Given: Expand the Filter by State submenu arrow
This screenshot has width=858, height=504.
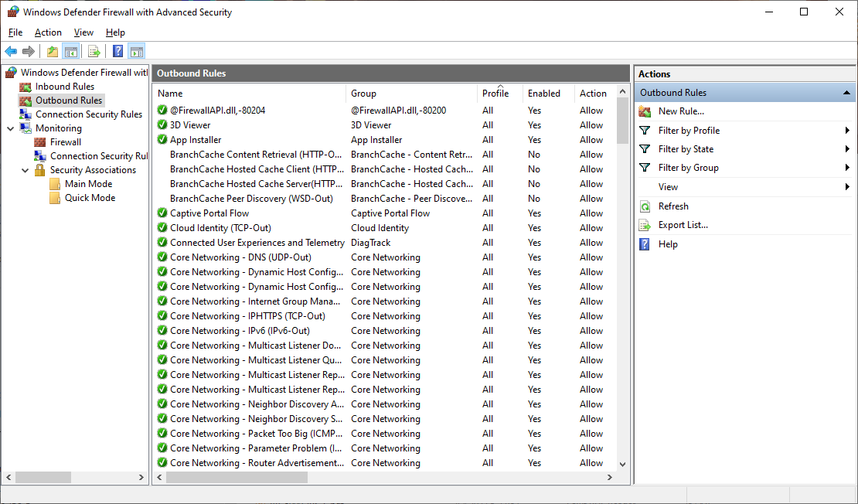Looking at the screenshot, I should coord(846,149).
